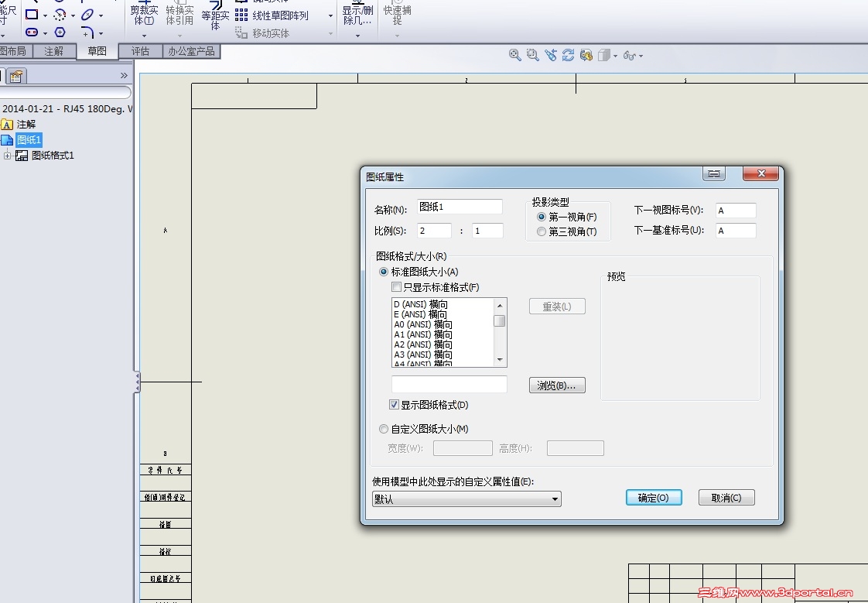The image size is (868, 603).
Task: Select 图纸1 in the feature tree
Action: (29, 139)
